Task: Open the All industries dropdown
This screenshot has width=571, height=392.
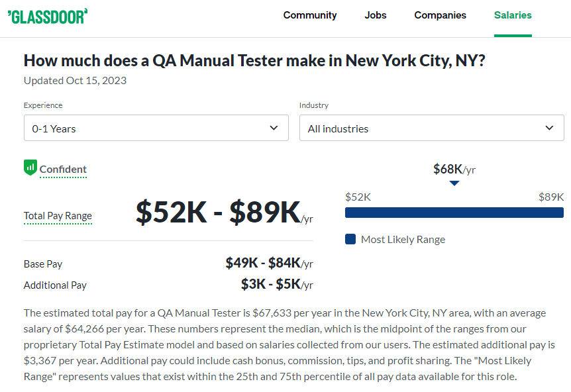Action: (x=431, y=128)
